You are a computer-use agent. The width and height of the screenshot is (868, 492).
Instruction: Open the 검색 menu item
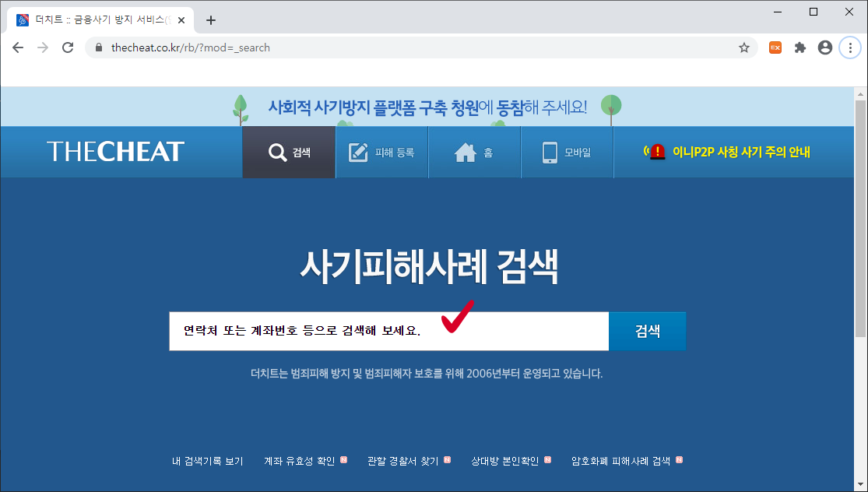[289, 153]
